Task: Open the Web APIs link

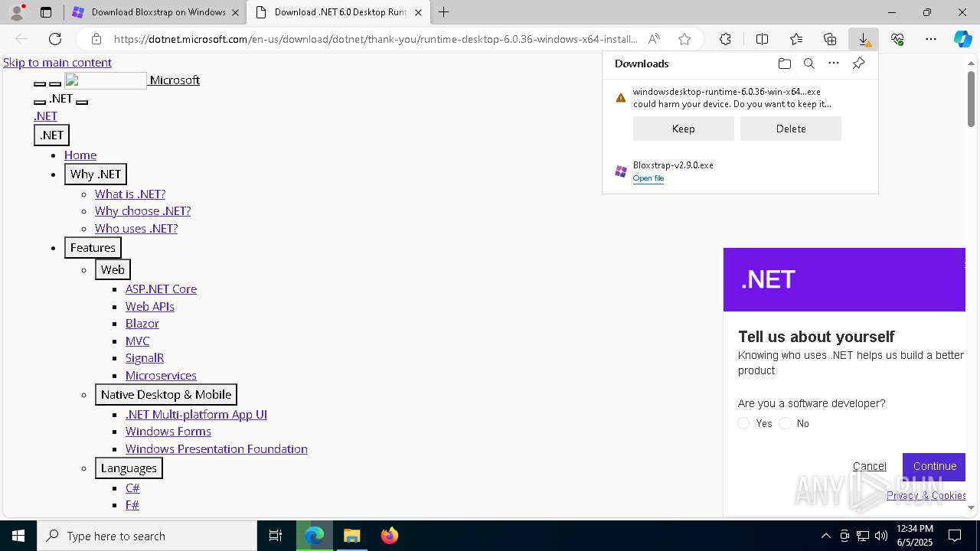Action: tap(150, 306)
